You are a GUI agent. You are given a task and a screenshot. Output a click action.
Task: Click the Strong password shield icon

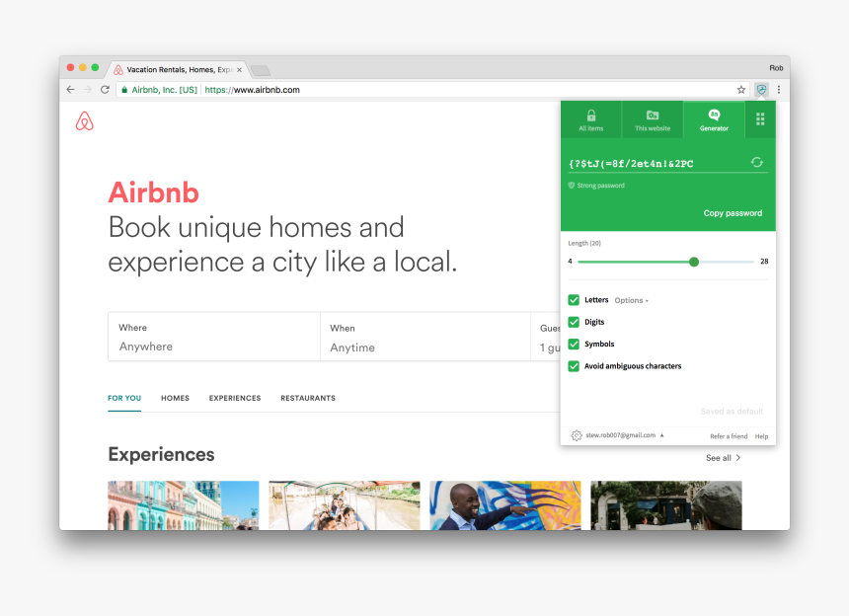click(572, 186)
